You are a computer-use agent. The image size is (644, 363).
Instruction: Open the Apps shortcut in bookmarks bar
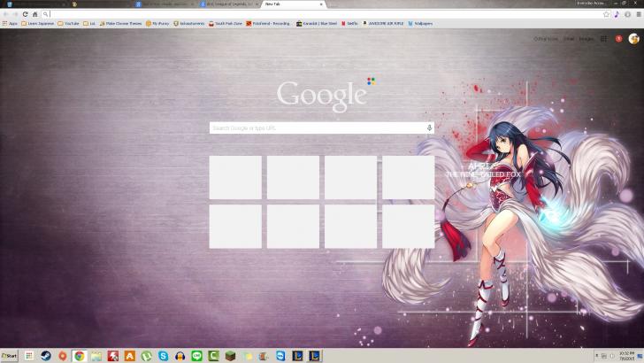(10, 24)
